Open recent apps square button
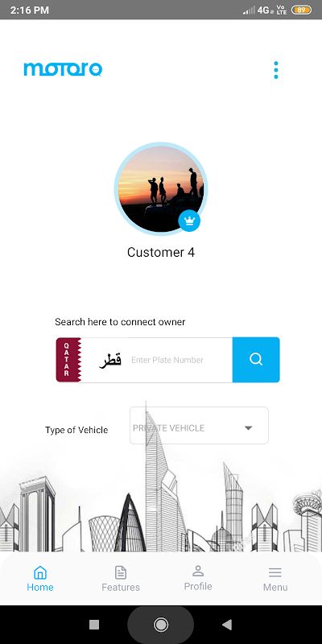The width and height of the screenshot is (322, 644). 94,625
